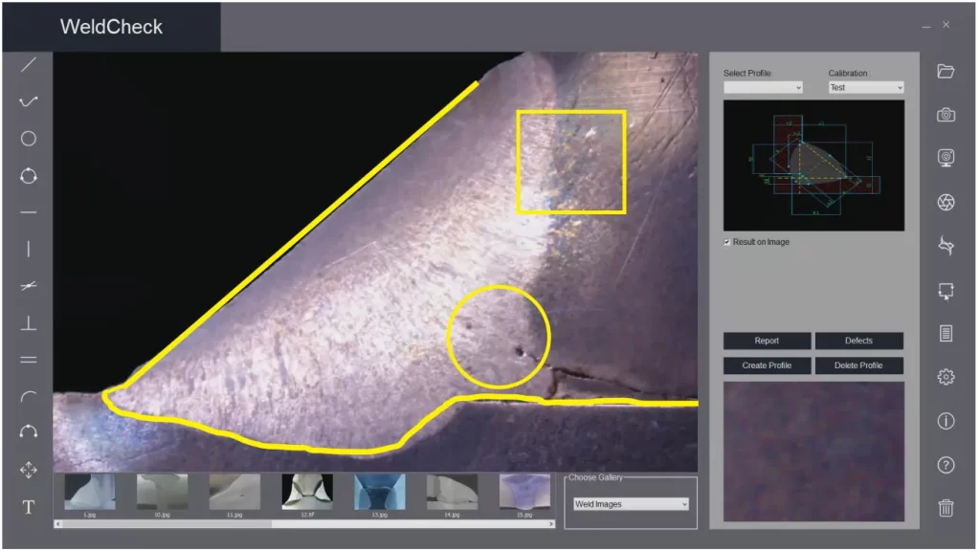Select thumbnail 12.tif in gallery

pyautogui.click(x=307, y=492)
